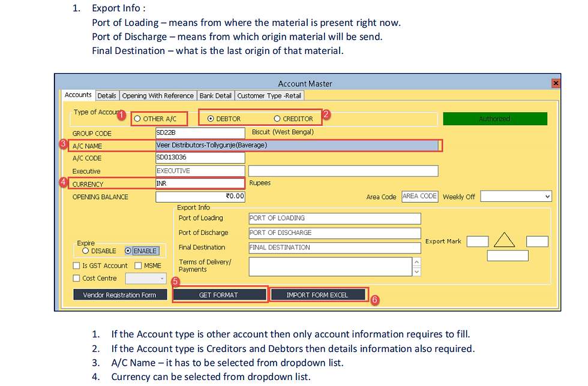Click the EXECUTIVE code field
The height and width of the screenshot is (386, 588).
tap(200, 171)
